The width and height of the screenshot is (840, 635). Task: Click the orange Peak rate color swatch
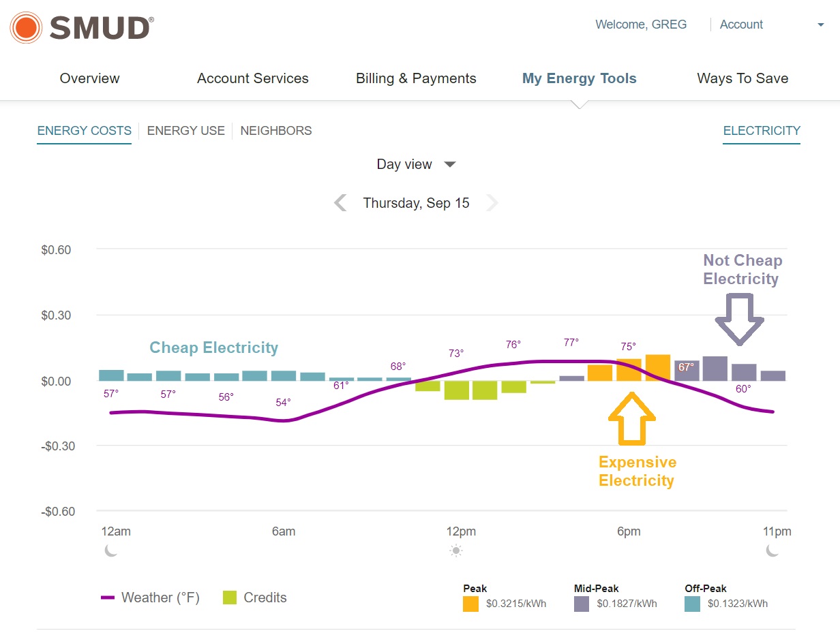pos(470,604)
